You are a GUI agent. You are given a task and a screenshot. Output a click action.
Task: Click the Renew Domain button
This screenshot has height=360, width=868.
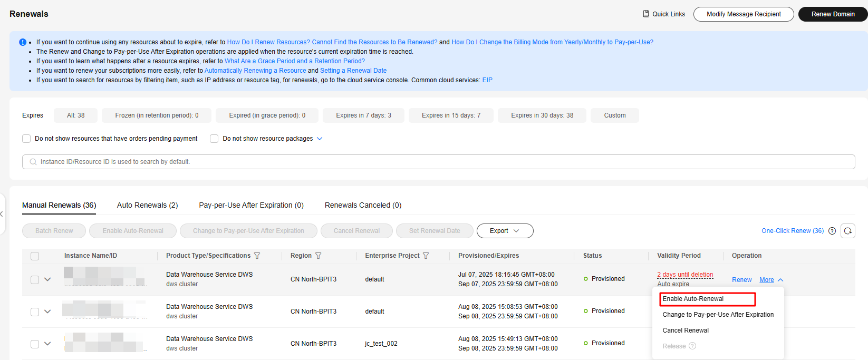pyautogui.click(x=833, y=14)
